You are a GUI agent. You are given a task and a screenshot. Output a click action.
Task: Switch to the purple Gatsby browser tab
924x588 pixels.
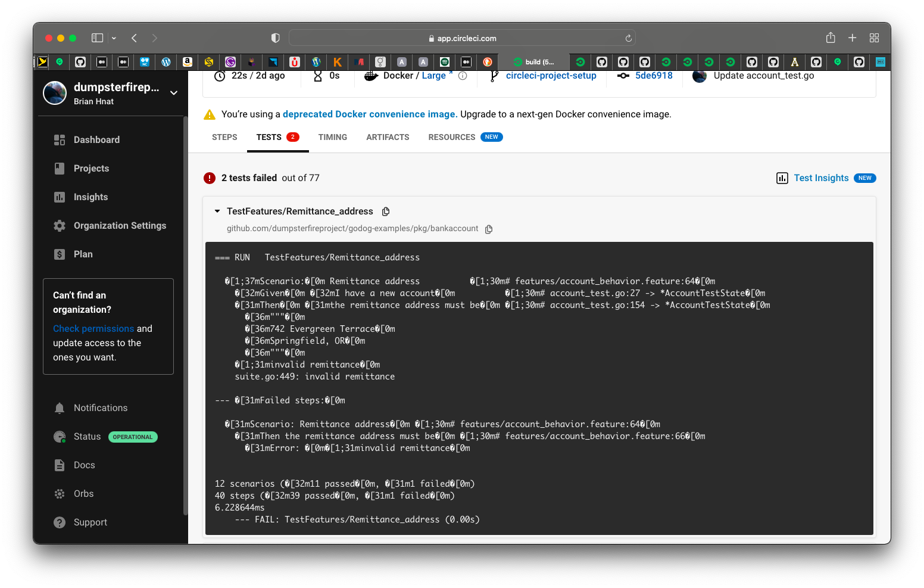(x=230, y=62)
